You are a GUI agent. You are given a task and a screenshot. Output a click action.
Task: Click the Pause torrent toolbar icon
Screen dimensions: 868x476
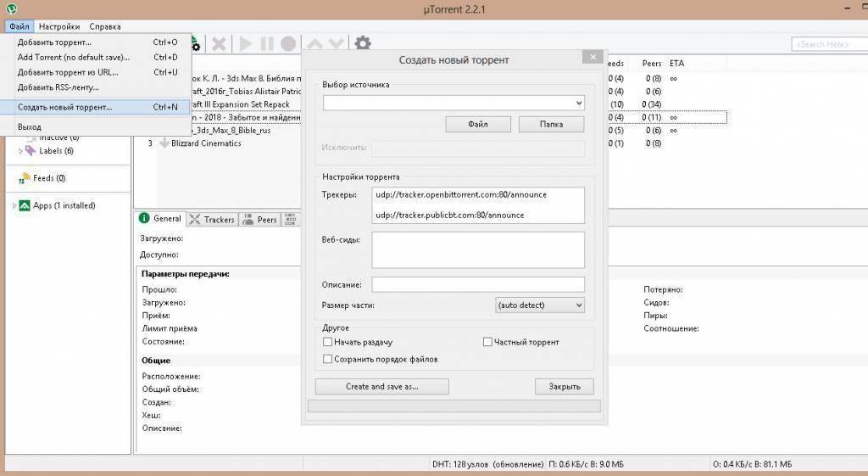pos(267,43)
